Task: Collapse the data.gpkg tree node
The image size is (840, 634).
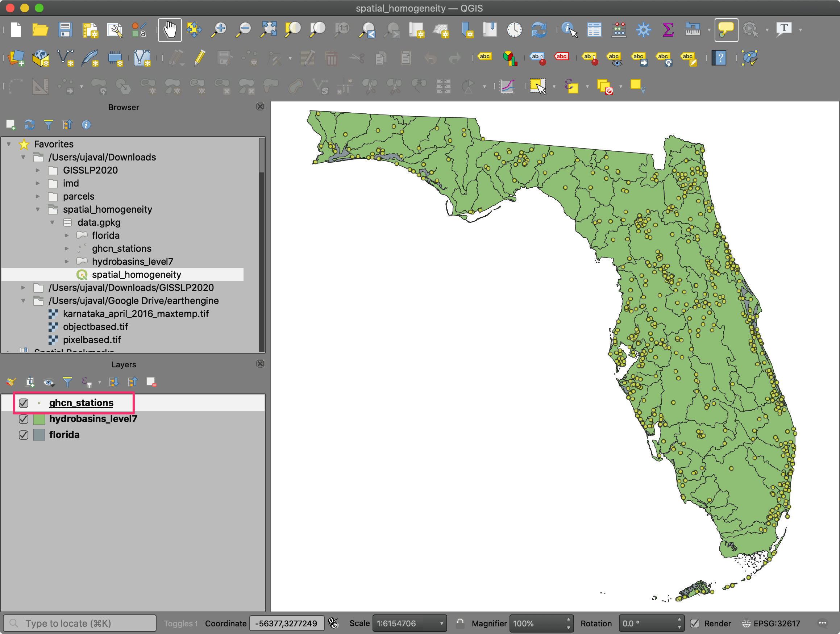Action: (x=53, y=222)
